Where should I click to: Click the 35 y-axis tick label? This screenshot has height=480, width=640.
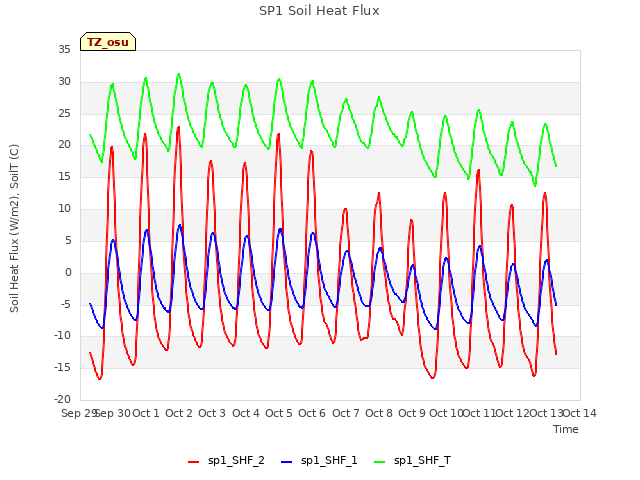(x=64, y=50)
